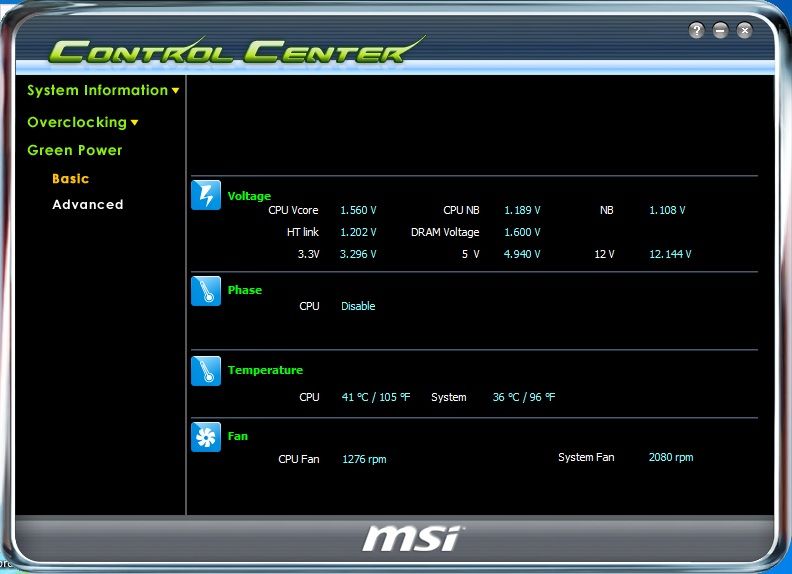Expand the System Information menu

pyautogui.click(x=103, y=90)
